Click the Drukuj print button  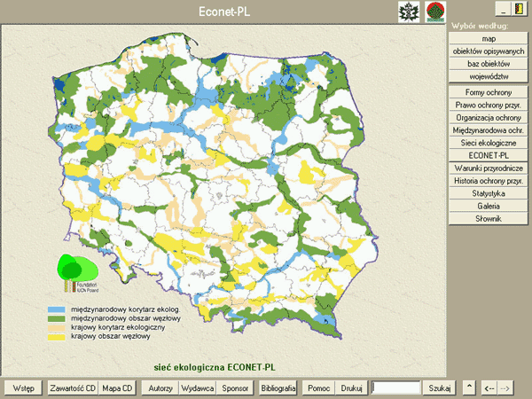352,387
